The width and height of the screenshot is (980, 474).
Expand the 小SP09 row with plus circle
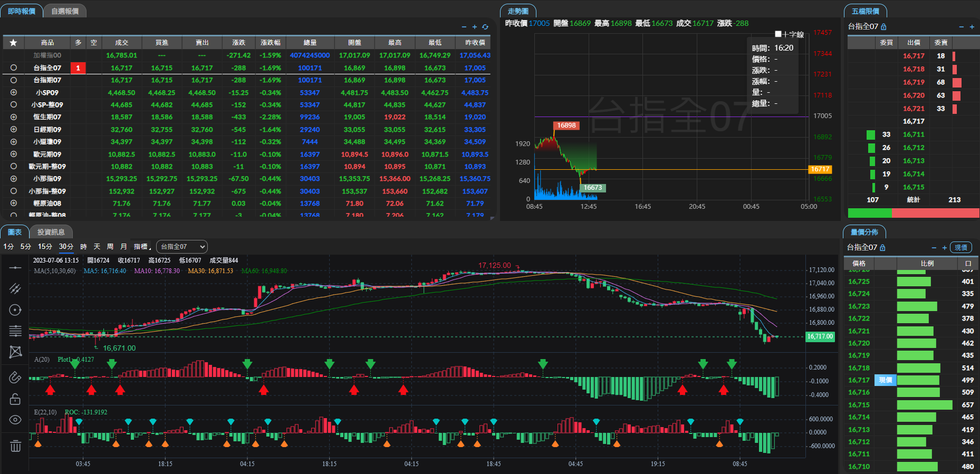tap(14, 92)
